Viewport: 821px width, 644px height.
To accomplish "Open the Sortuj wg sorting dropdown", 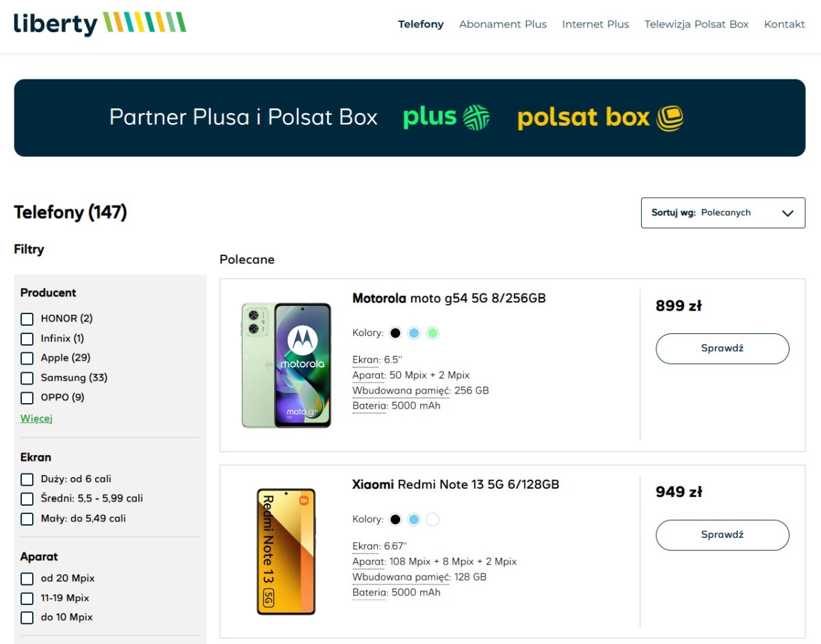I will coord(722,213).
